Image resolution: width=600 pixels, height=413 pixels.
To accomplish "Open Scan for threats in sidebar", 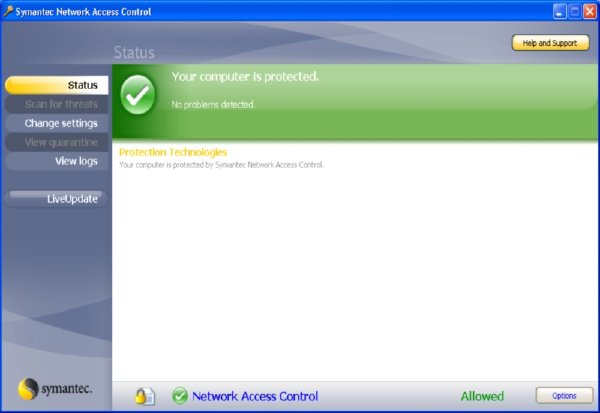I will coord(57,104).
